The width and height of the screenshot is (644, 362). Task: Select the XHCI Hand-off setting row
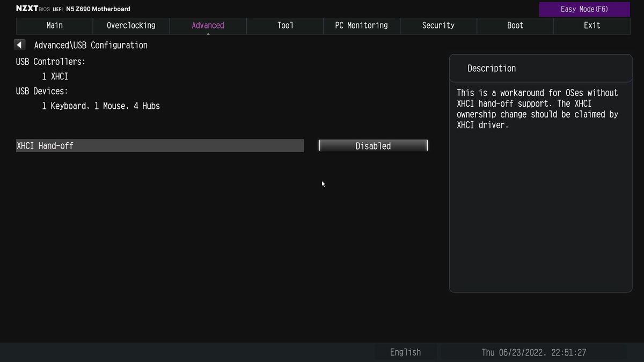tap(160, 146)
